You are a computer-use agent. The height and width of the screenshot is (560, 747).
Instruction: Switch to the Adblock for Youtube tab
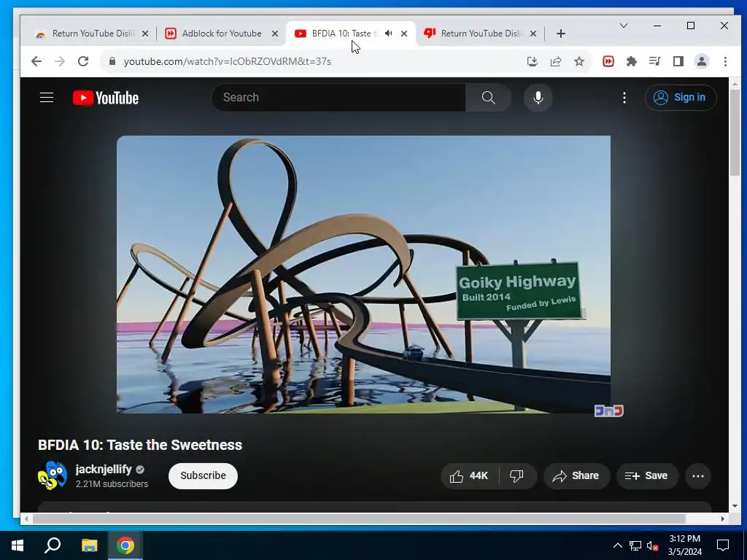(222, 34)
